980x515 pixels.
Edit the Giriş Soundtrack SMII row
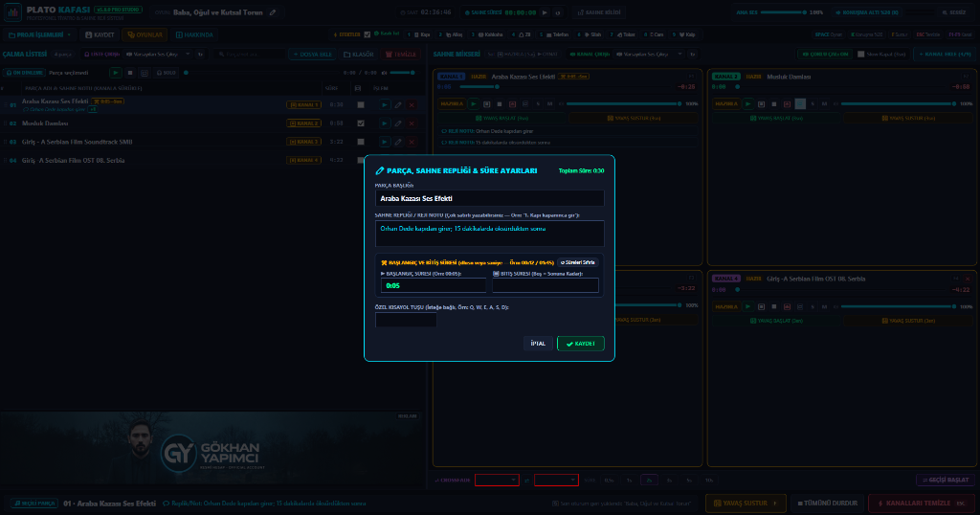[x=398, y=142]
